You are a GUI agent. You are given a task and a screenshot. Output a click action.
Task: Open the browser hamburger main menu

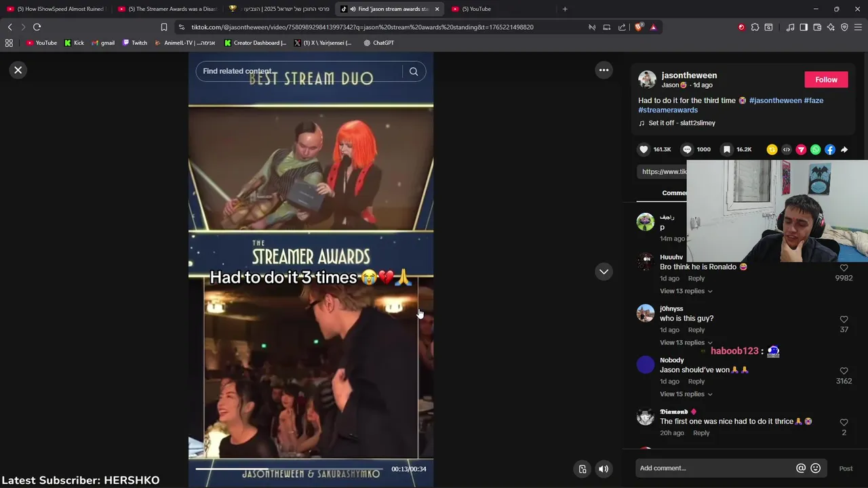(x=859, y=27)
